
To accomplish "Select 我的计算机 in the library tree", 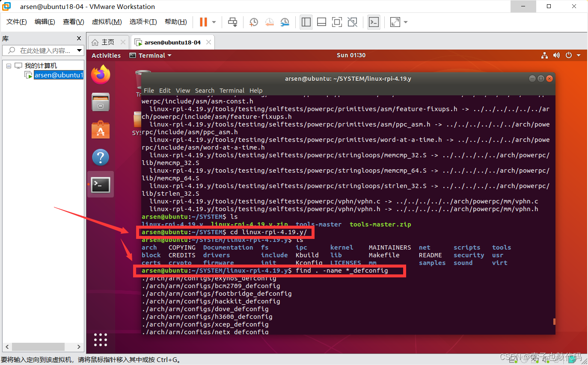I will pyautogui.click(x=41, y=66).
